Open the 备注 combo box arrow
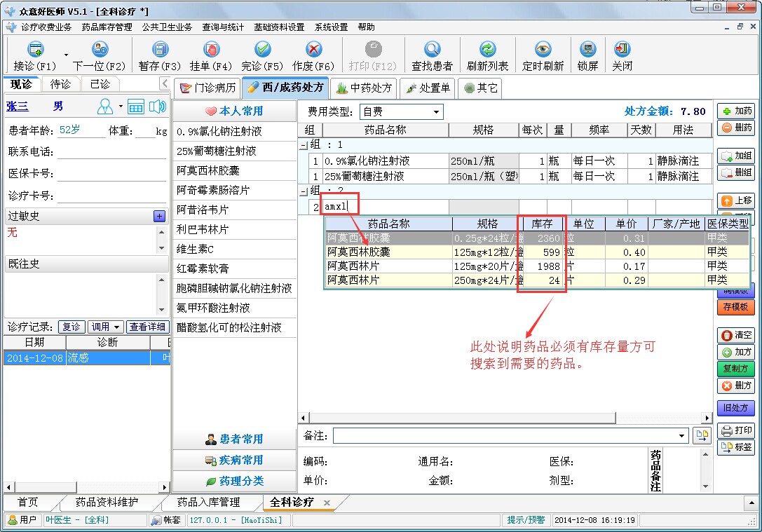The image size is (762, 532). pos(681,436)
